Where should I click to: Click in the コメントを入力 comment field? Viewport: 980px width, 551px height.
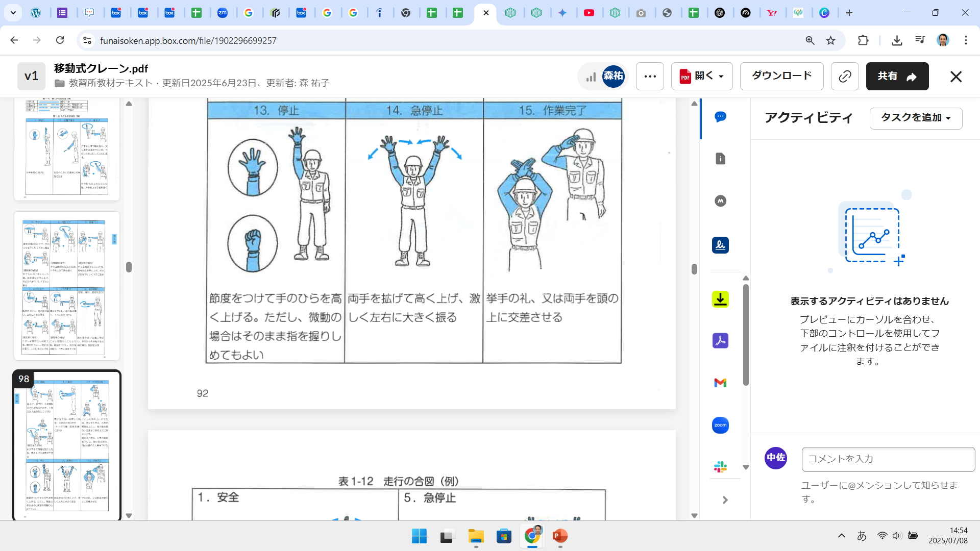pos(888,459)
